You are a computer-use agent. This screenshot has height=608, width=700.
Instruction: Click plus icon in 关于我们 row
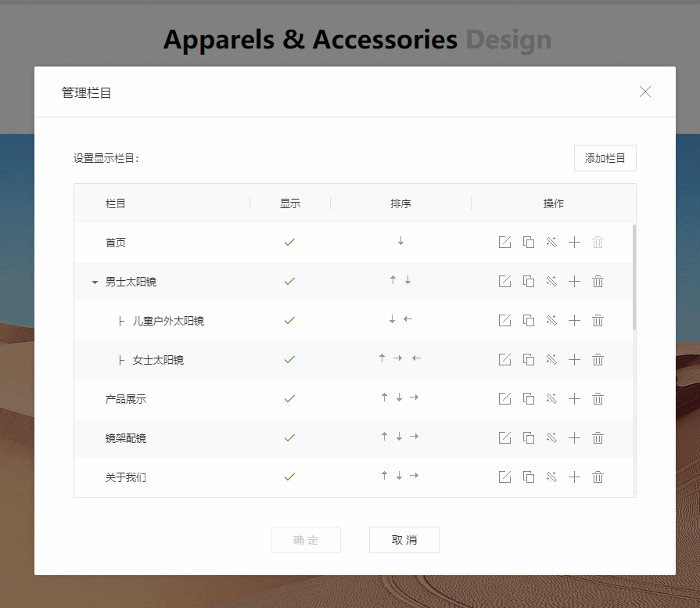coord(575,477)
